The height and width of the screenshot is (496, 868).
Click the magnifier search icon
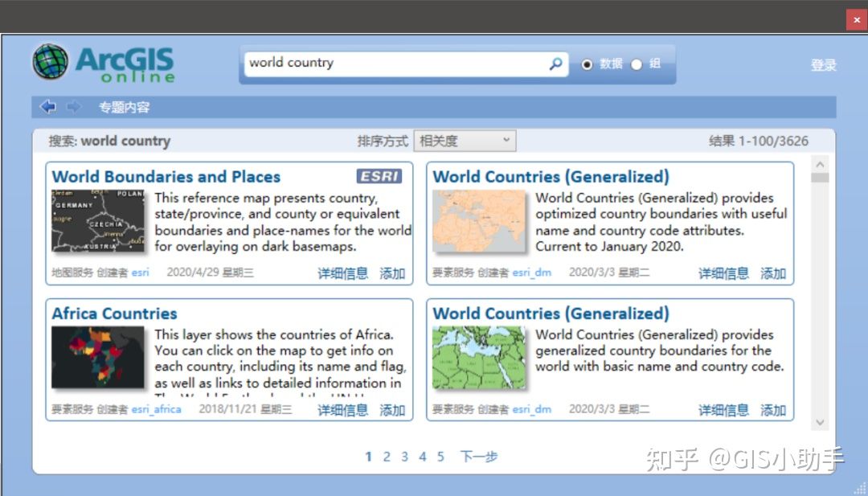point(555,64)
